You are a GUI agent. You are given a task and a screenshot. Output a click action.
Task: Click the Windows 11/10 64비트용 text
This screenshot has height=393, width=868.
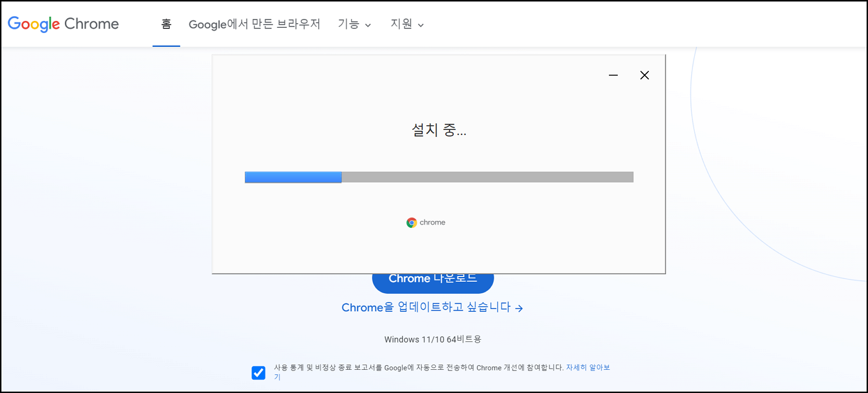(433, 339)
